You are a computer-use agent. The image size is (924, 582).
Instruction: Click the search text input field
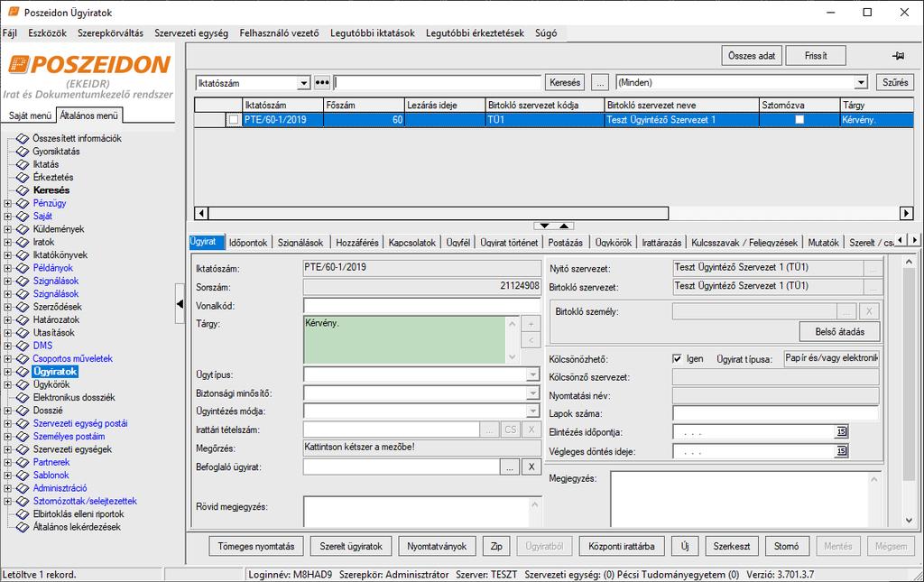point(438,82)
